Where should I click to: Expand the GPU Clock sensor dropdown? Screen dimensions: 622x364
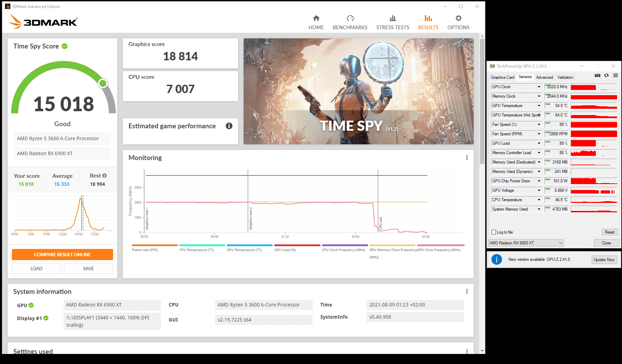(x=539, y=87)
